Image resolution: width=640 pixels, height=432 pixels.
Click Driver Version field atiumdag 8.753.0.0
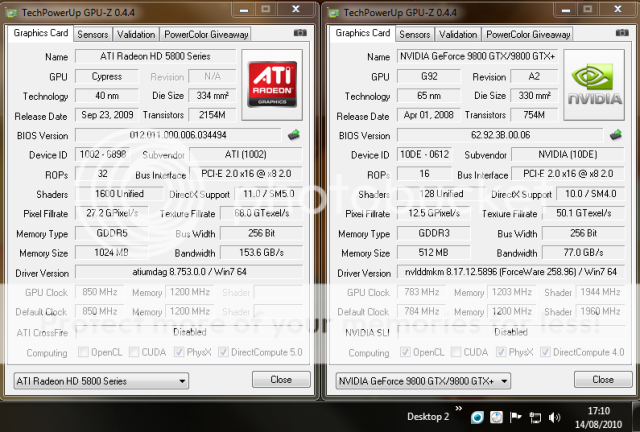click(189, 272)
